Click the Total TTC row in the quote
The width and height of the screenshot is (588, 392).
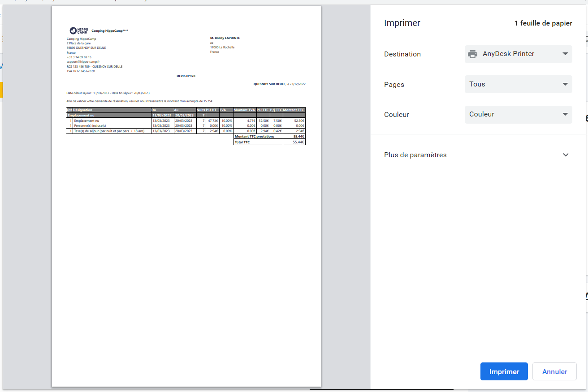pos(269,142)
